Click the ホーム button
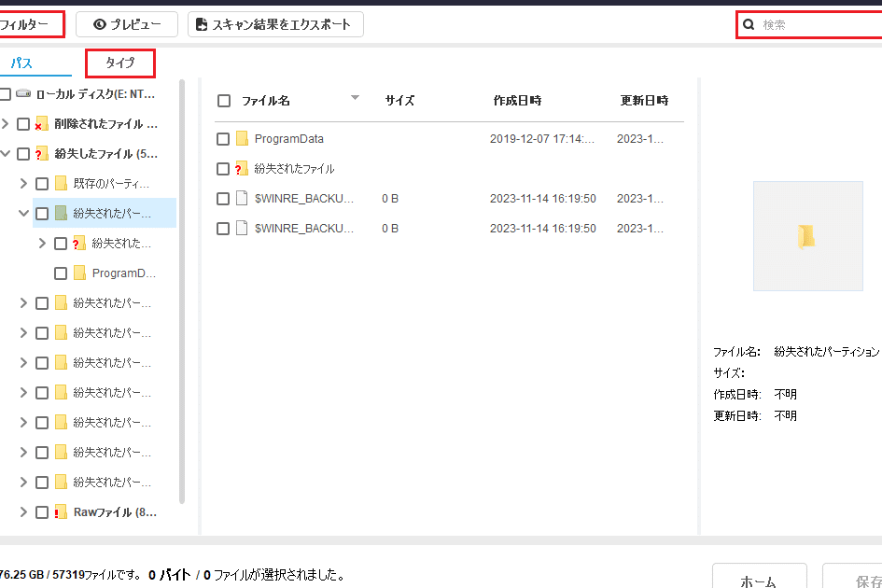This screenshot has height=588, width=882. pyautogui.click(x=758, y=580)
